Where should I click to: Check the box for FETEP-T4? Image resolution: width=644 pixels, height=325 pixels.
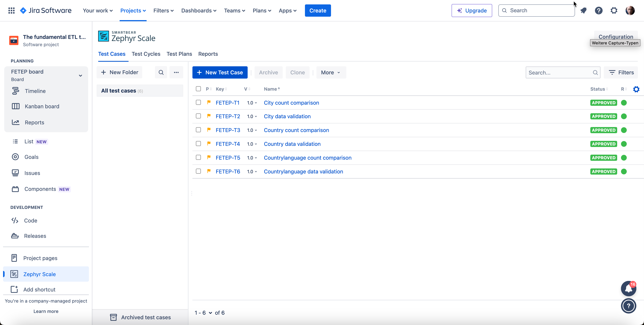click(x=198, y=144)
